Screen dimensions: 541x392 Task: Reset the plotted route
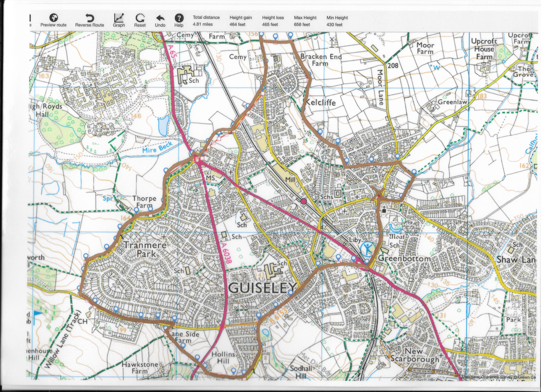[140, 18]
